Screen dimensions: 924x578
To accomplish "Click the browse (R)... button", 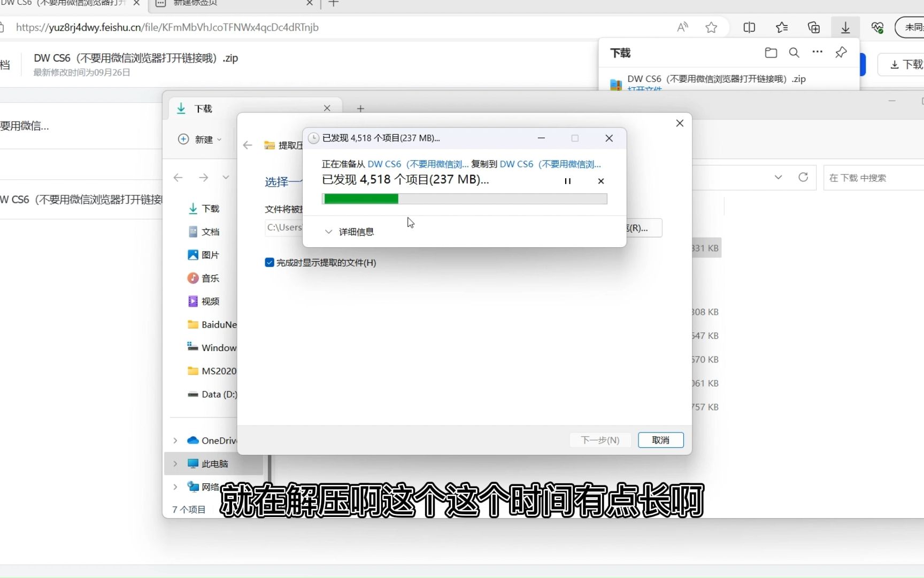I will click(x=644, y=228).
